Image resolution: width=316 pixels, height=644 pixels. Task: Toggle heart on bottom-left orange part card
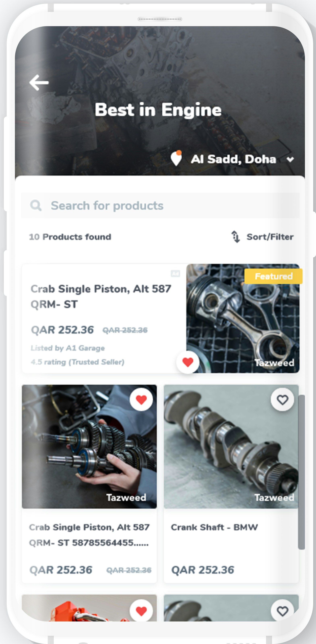coord(141,611)
